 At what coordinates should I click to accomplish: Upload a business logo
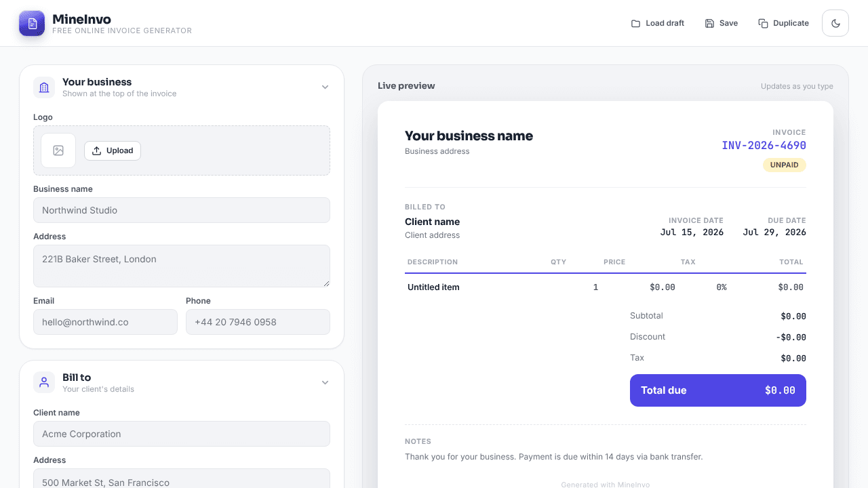[x=113, y=150]
